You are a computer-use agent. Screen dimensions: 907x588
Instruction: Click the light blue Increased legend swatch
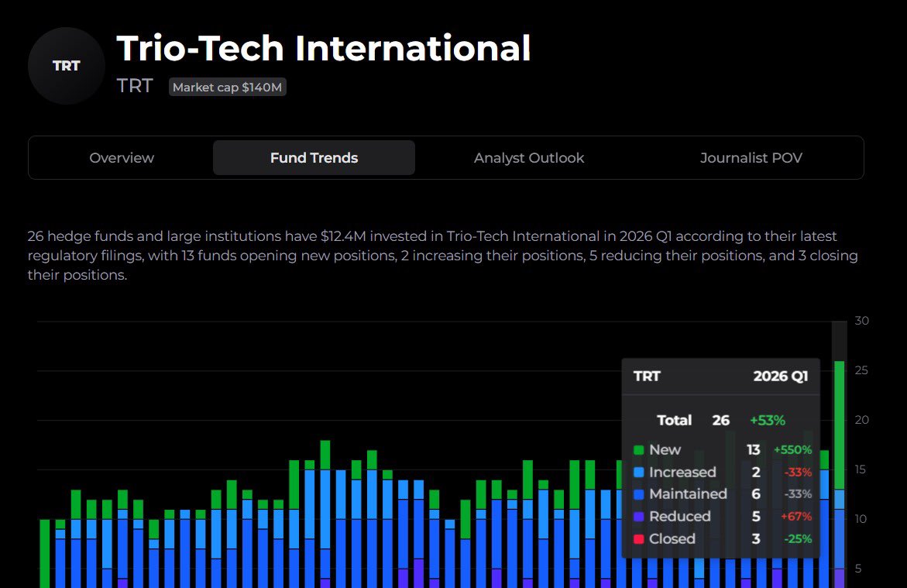pos(638,473)
